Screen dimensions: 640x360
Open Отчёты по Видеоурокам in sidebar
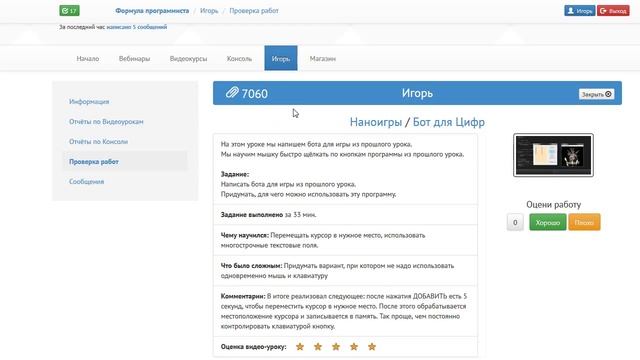(106, 122)
